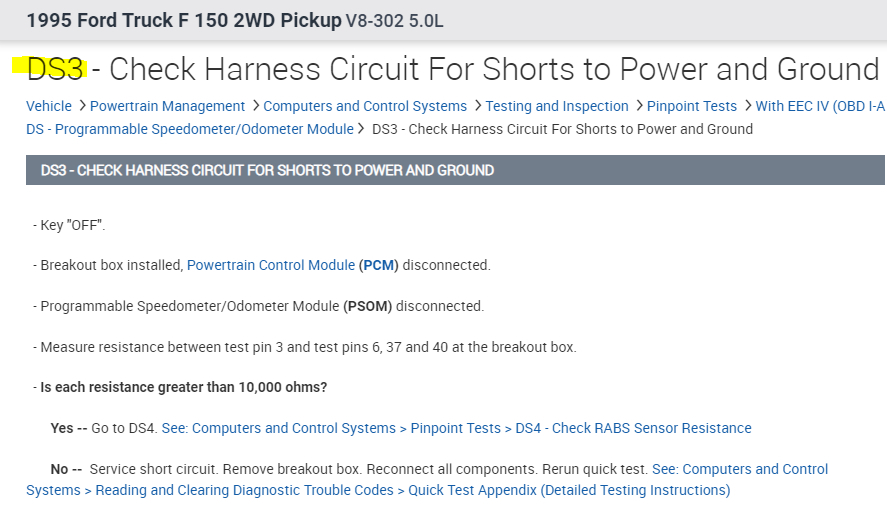Open DS - Programmable Speedometer/Odometer Module breadcrumb
Viewport: 887px width, 516px height.
click(189, 129)
